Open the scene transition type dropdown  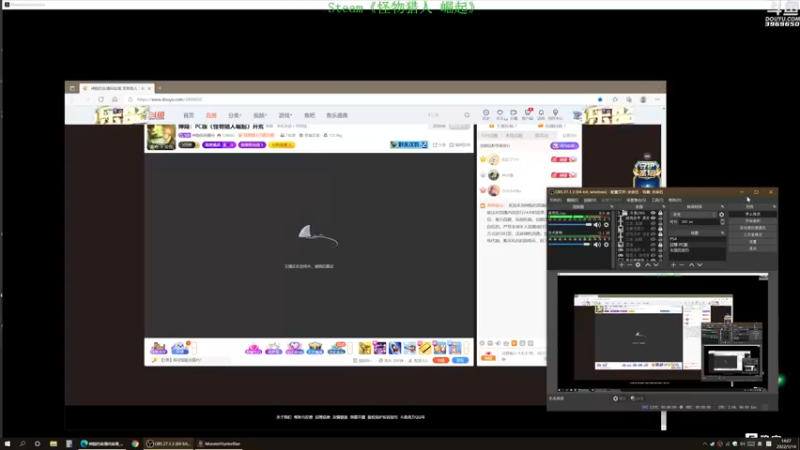pyautogui.click(x=694, y=215)
